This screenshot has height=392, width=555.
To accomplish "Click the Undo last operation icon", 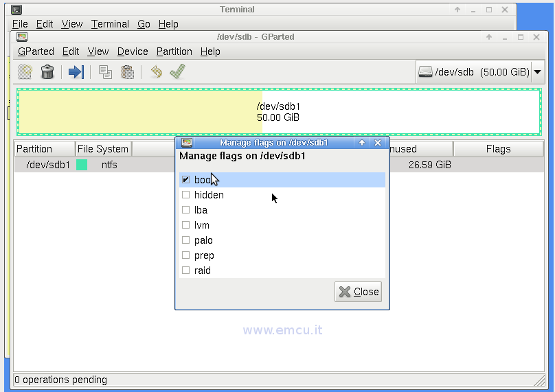I will pyautogui.click(x=156, y=71).
